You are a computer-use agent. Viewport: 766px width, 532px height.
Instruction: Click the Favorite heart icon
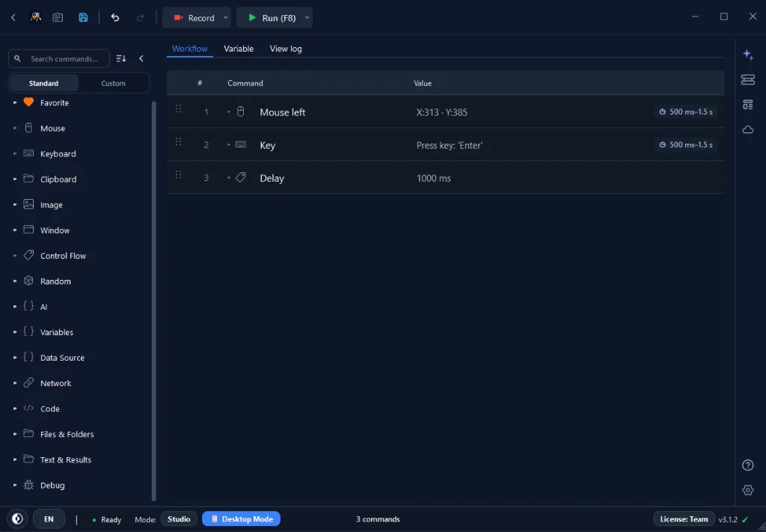coord(29,102)
